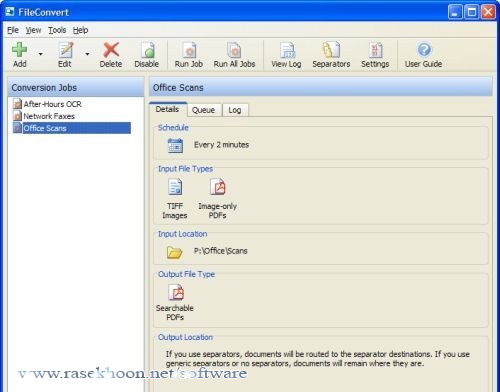Click the P:\Office\Scans path text
Viewport: 500px width, 392px height.
[x=221, y=251]
